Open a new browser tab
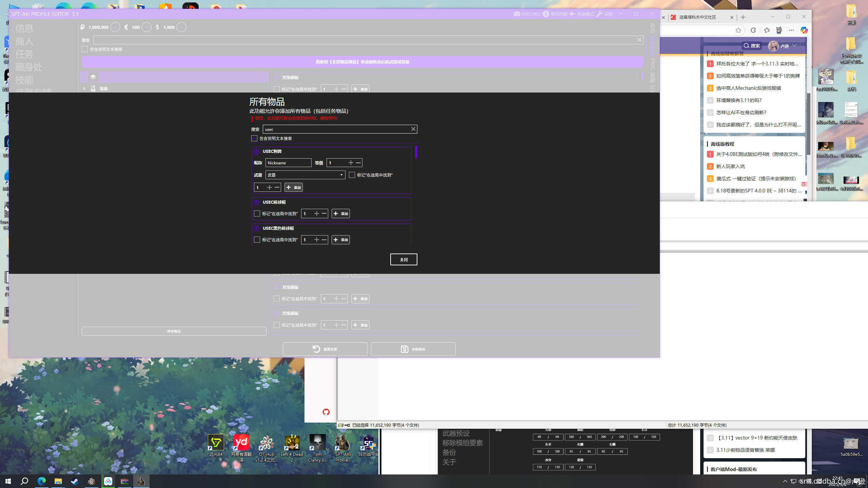This screenshot has width=868, height=488. click(x=743, y=17)
